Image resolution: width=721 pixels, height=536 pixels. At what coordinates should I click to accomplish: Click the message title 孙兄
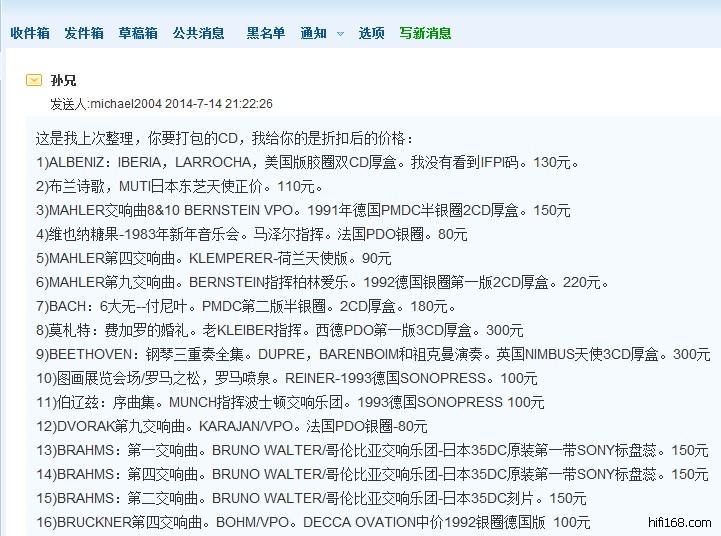click(x=63, y=80)
